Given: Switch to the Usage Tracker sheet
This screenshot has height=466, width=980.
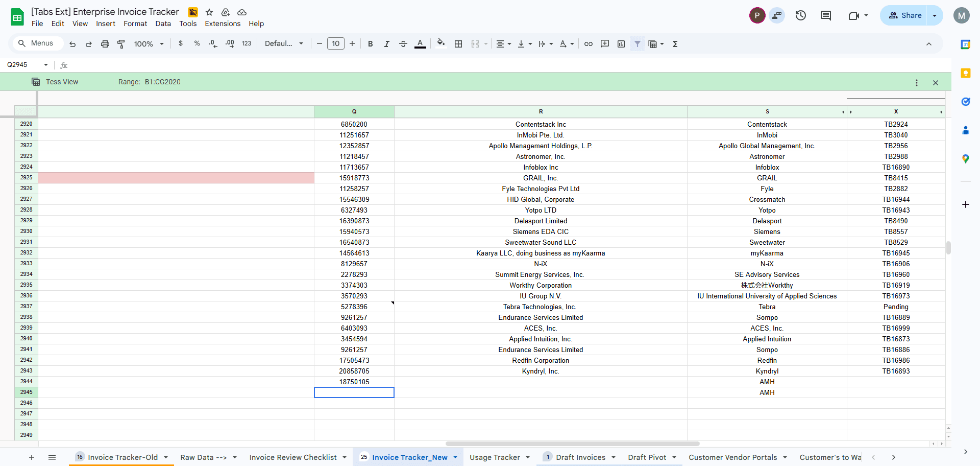Looking at the screenshot, I should (495, 457).
